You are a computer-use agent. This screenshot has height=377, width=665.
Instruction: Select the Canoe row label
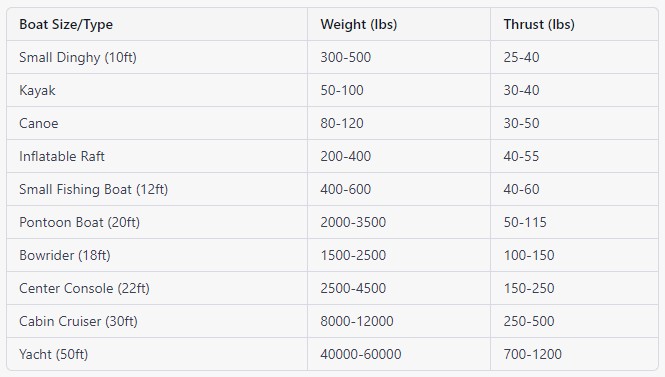pos(39,123)
